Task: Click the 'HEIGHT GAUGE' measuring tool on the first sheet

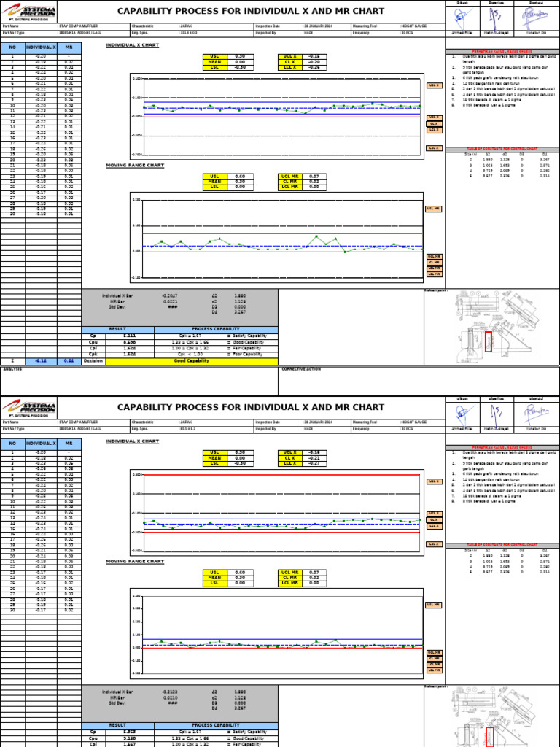Action: click(414, 26)
